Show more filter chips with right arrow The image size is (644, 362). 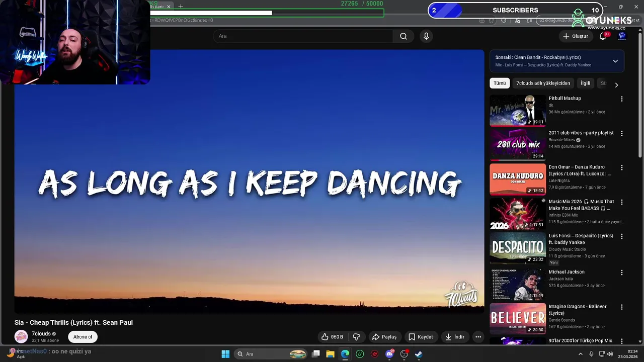pos(616,85)
